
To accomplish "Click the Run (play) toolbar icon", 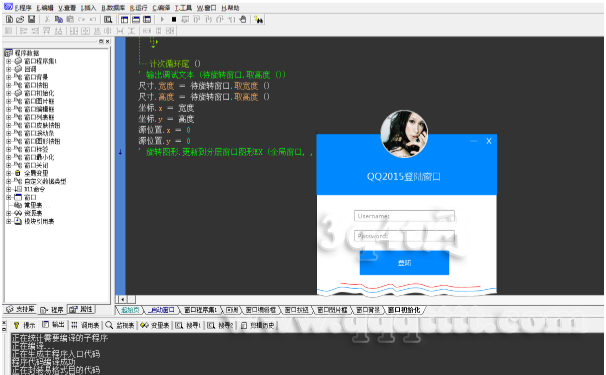I will click(162, 19).
